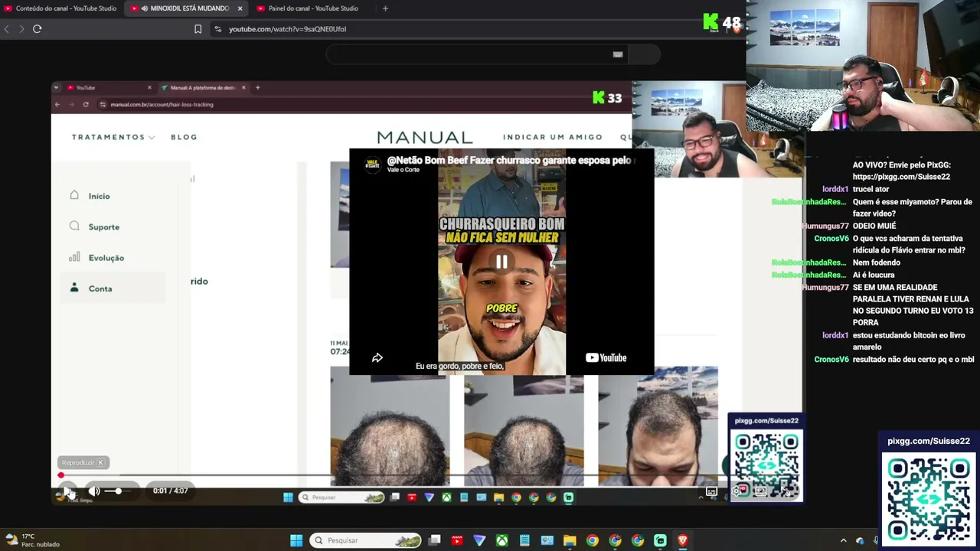Click the Conta person icon
Screen dimensions: 980x551
point(74,288)
